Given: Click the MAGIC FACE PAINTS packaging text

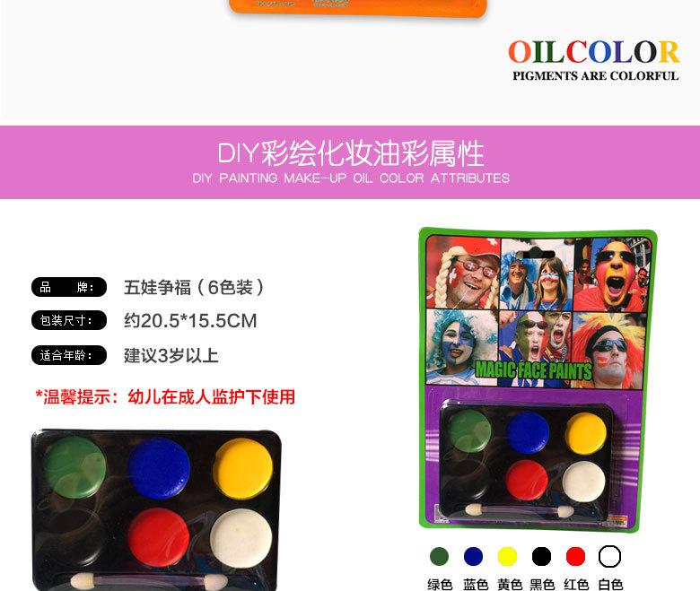Looking at the screenshot, I should click(533, 370).
